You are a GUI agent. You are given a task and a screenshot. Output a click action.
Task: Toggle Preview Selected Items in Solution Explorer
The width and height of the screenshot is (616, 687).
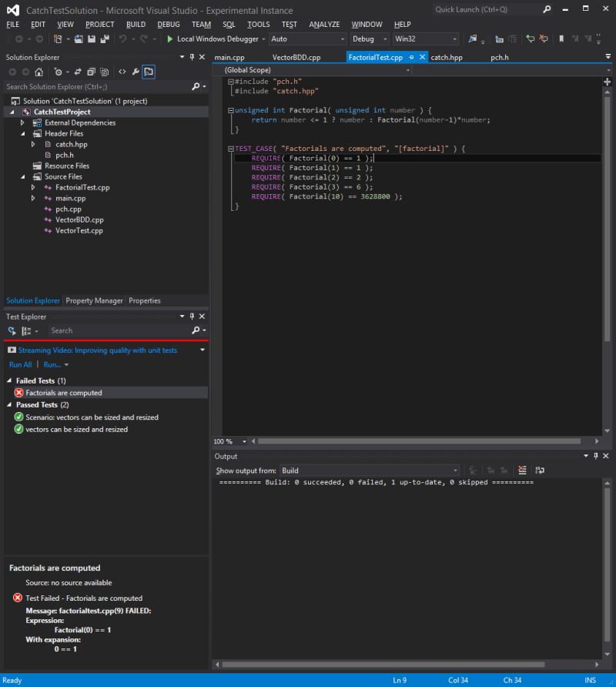click(149, 72)
